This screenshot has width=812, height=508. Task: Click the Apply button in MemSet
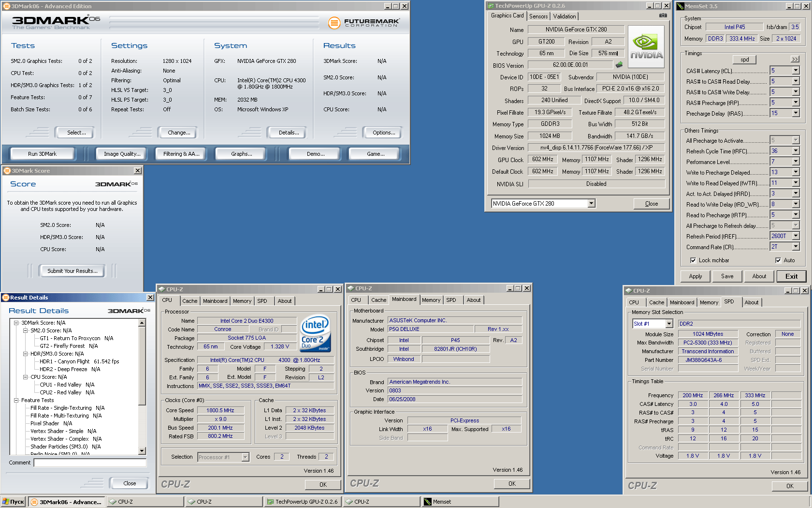696,276
